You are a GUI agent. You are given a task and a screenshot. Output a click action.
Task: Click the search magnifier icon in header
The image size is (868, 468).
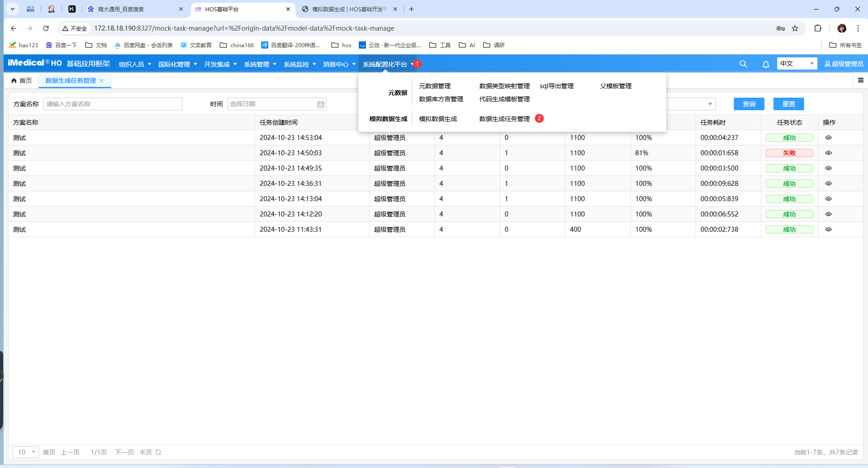743,64
